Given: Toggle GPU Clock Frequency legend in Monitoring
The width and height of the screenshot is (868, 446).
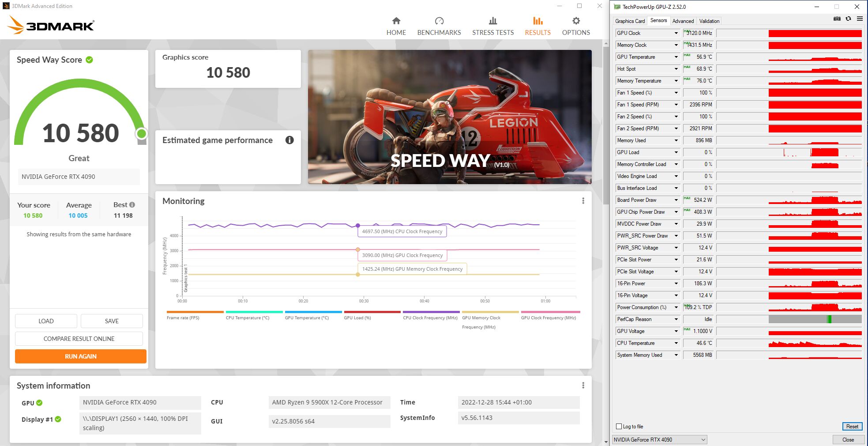Looking at the screenshot, I should click(550, 315).
